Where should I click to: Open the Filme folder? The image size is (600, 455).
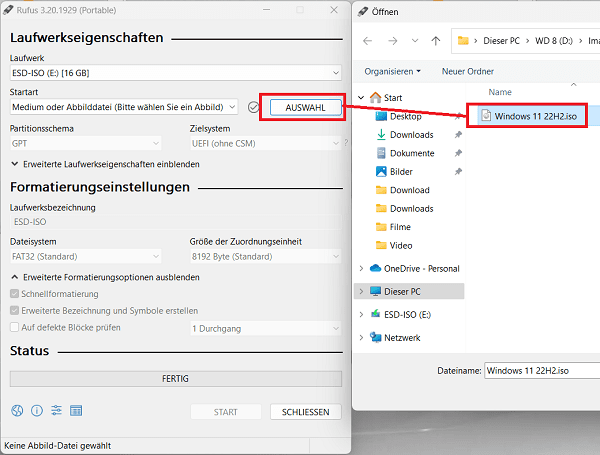pos(400,227)
